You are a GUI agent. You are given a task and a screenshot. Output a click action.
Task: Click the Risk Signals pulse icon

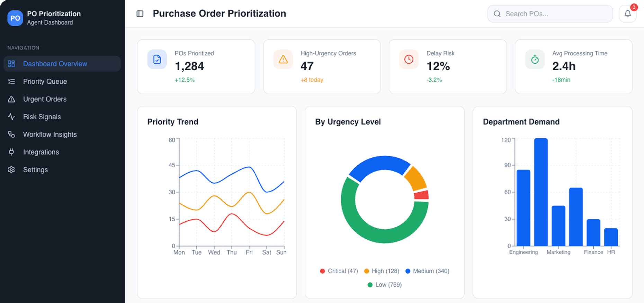(11, 117)
